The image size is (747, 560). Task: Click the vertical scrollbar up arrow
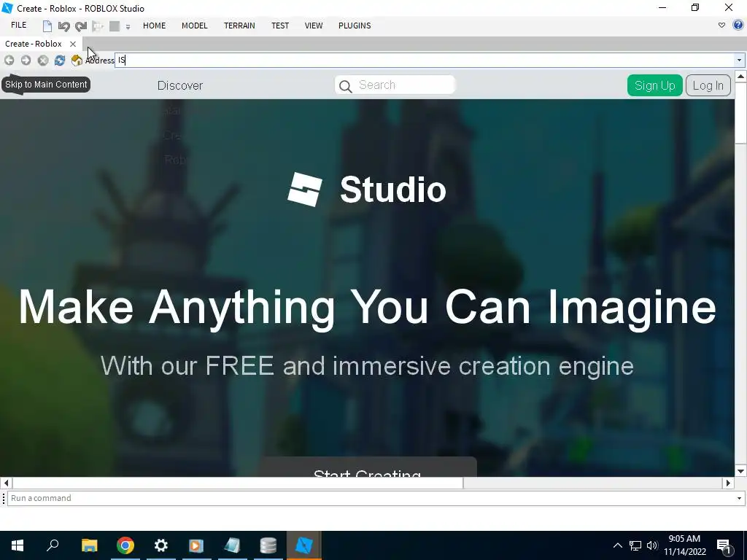(740, 76)
